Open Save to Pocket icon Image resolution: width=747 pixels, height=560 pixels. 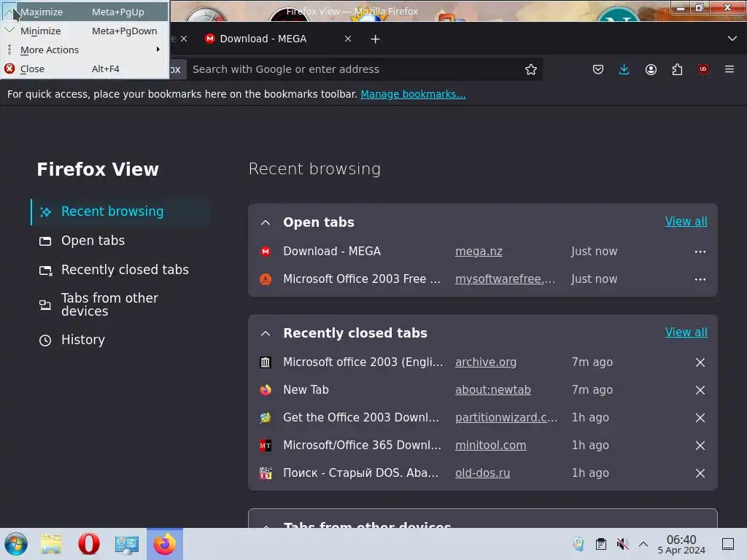pos(598,69)
